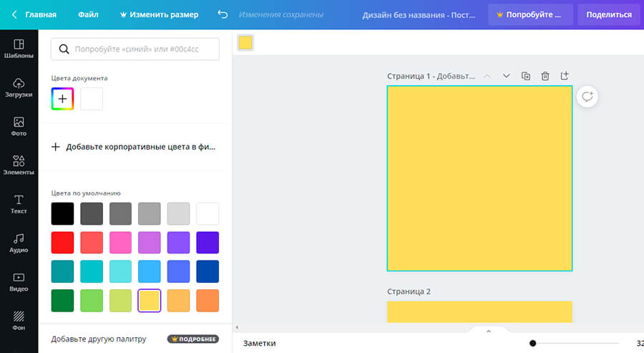Add a comment to the page
The image size is (644, 353).
point(587,97)
